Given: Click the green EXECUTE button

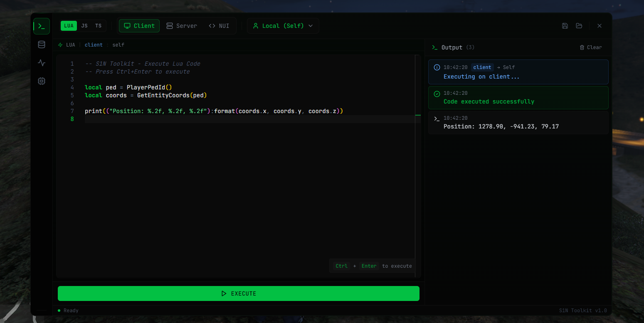Looking at the screenshot, I should click(239, 293).
